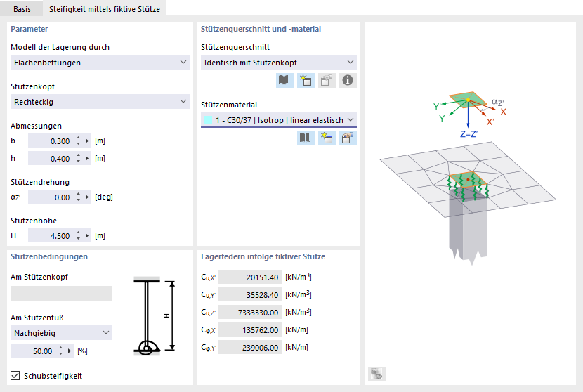Image resolution: width=583 pixels, height=392 pixels.
Task: Click Cφ,X' value 135762.00
Action: click(250, 330)
